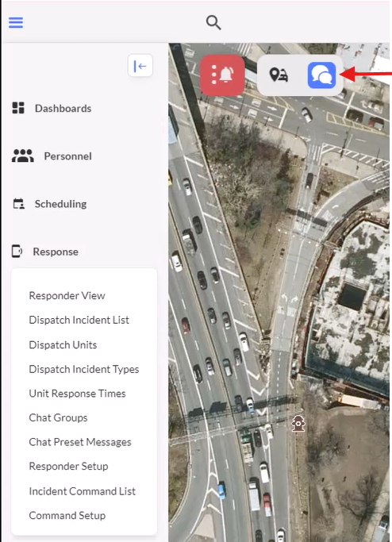
Task: Open Responder View
Action: 67,296
